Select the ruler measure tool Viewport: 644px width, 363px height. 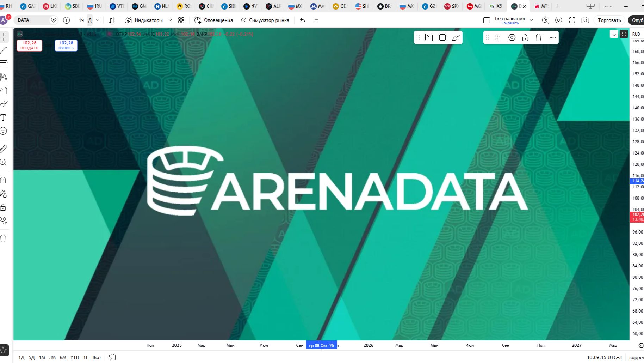pyautogui.click(x=4, y=149)
